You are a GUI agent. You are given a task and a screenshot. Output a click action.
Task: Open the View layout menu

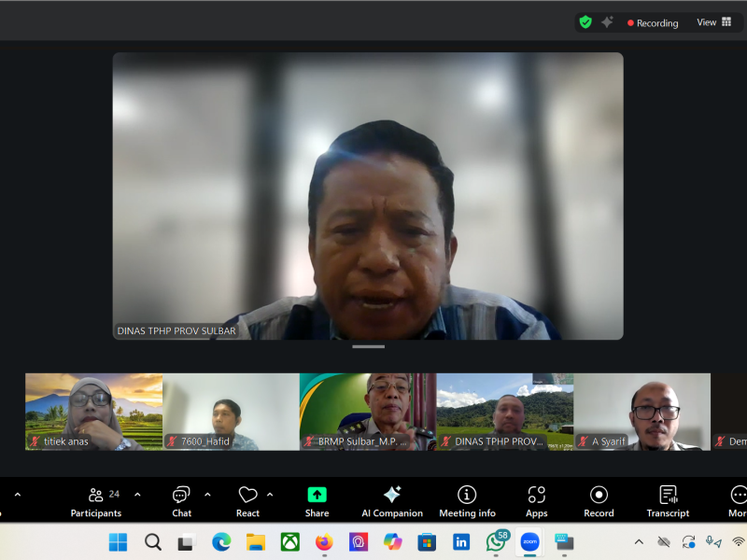pos(714,22)
